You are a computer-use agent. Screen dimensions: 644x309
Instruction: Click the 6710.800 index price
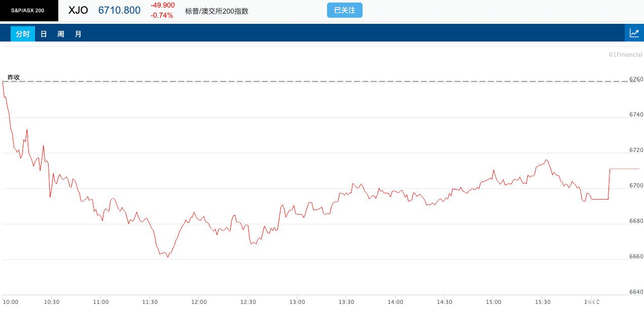[x=119, y=10]
